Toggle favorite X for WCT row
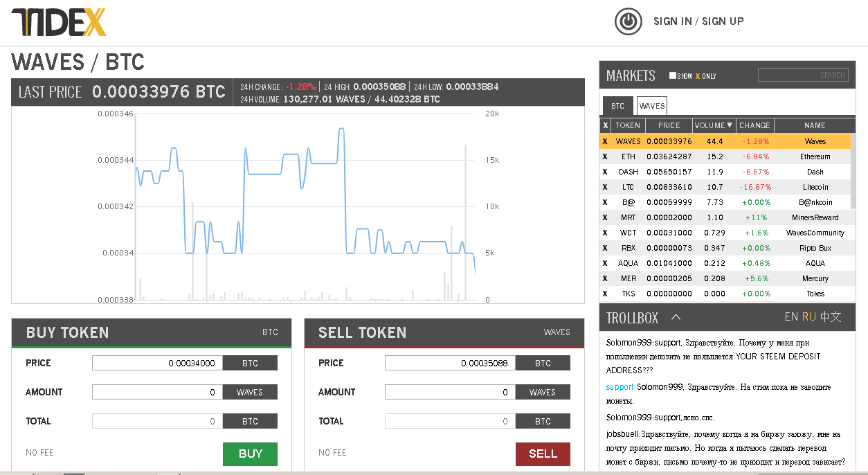The image size is (868, 475). 605,233
